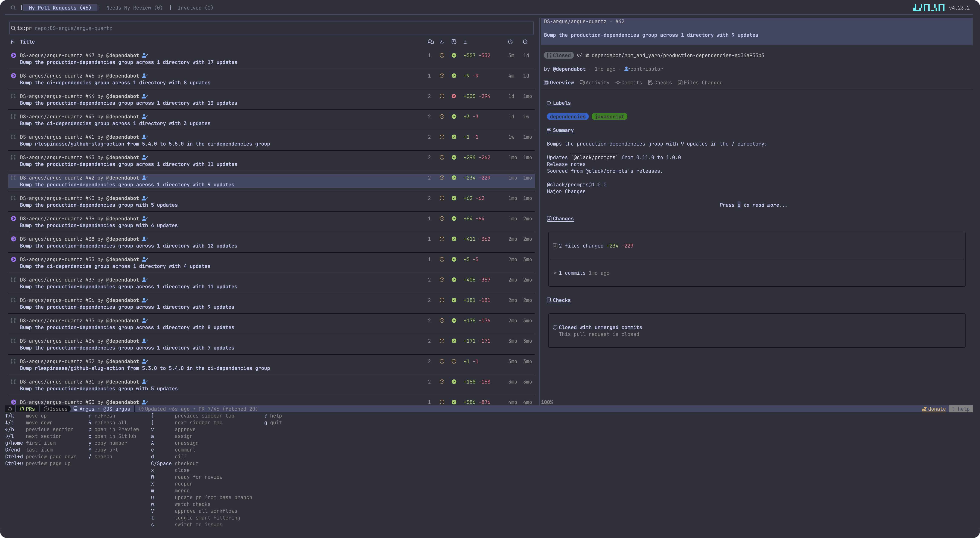Open the Needs My Review section tab
This screenshot has height=538, width=980.
(x=134, y=8)
